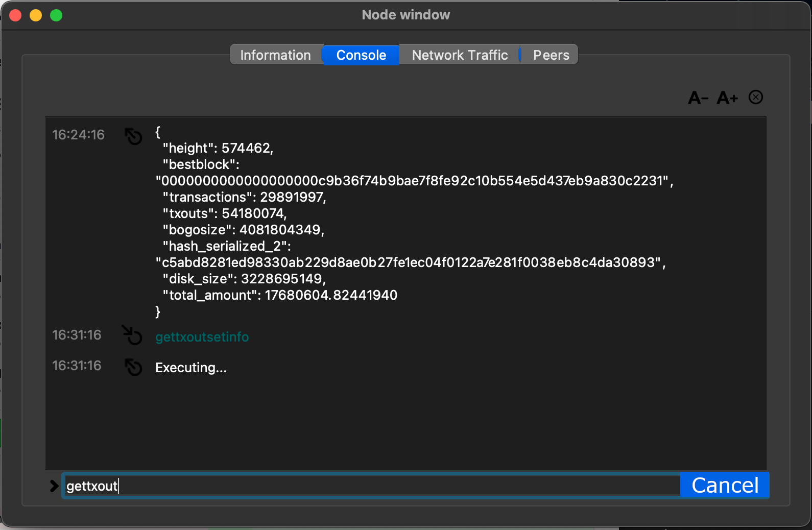The image size is (812, 530).
Task: Go to the Peers tab
Action: [x=551, y=55]
